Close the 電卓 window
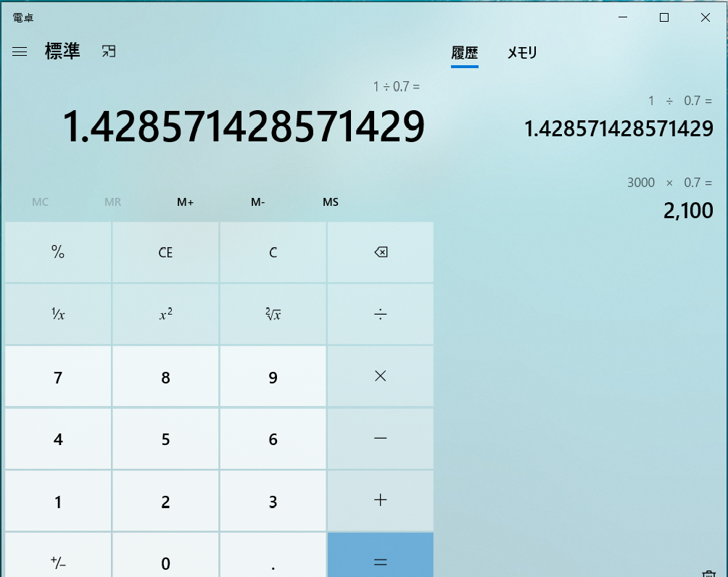Image resolution: width=728 pixels, height=577 pixels. click(x=706, y=17)
